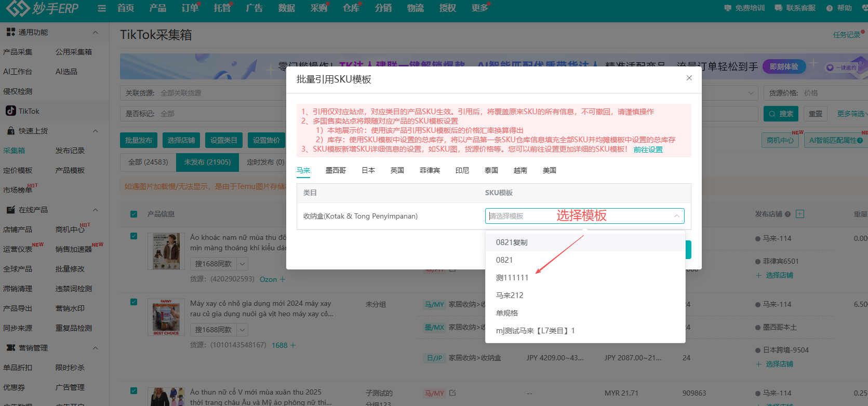Switch to 越南 site tab

click(x=520, y=170)
